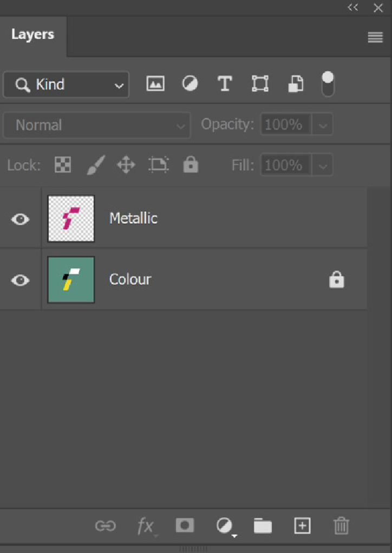The height and width of the screenshot is (553, 392).
Task: Hide the Colour layer
Action: 21,280
